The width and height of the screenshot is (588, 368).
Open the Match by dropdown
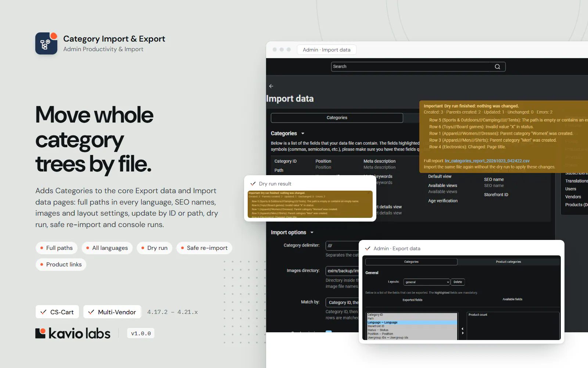coord(342,302)
